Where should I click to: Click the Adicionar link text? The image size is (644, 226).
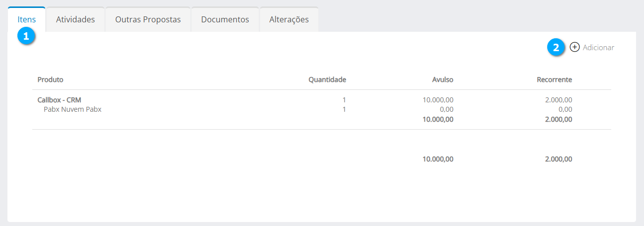[x=598, y=48]
